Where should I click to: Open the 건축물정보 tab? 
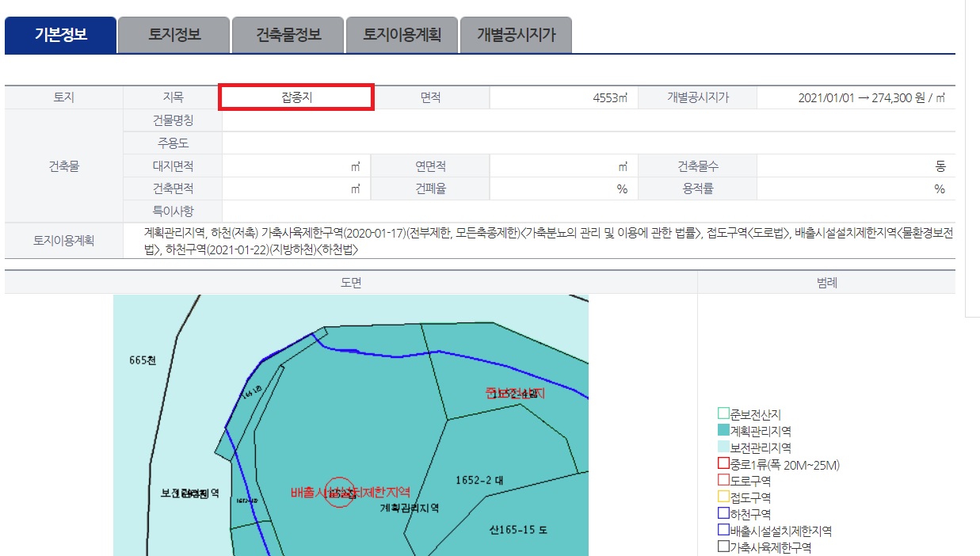[286, 33]
